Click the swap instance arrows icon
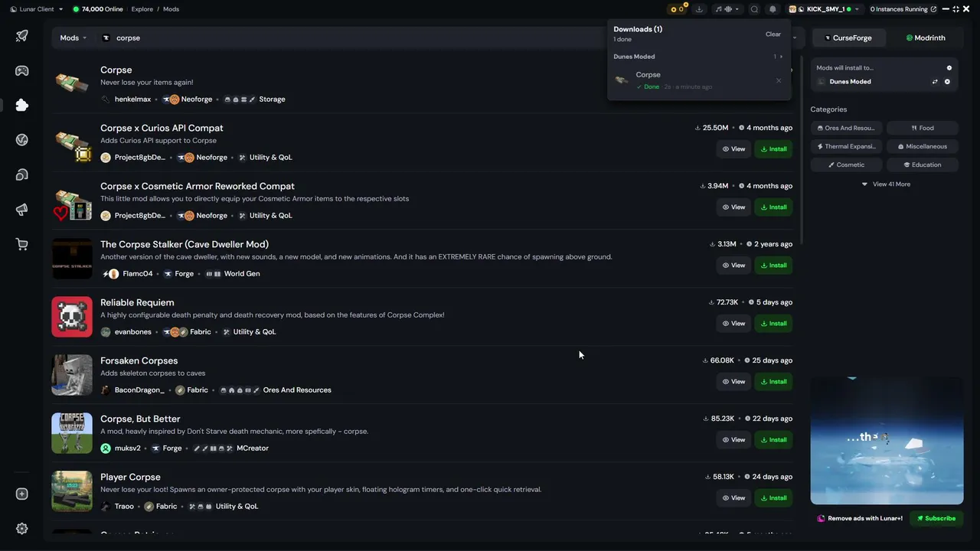980x551 pixels. pos(934,82)
